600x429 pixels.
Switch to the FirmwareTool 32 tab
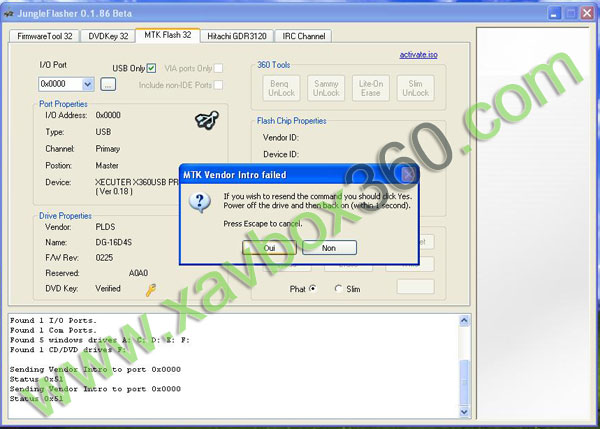44,36
